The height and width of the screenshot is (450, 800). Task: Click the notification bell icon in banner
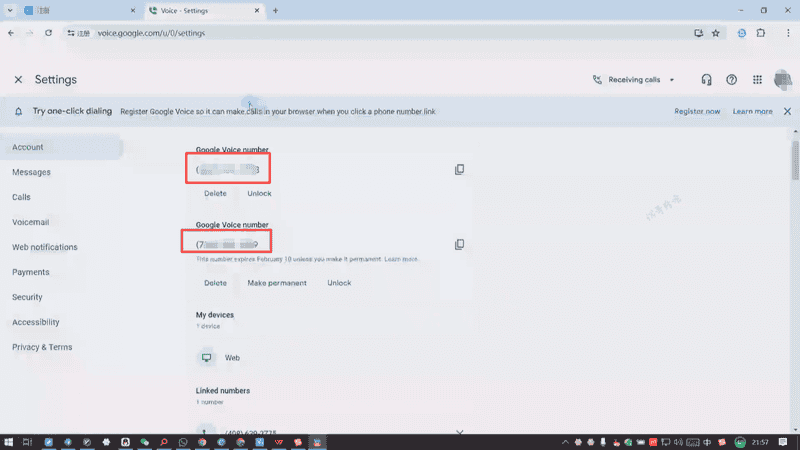pos(18,111)
